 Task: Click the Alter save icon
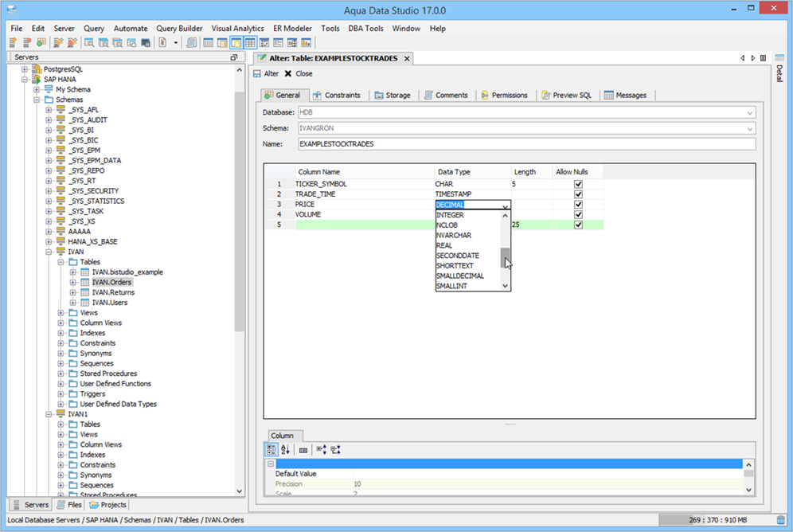pos(257,74)
